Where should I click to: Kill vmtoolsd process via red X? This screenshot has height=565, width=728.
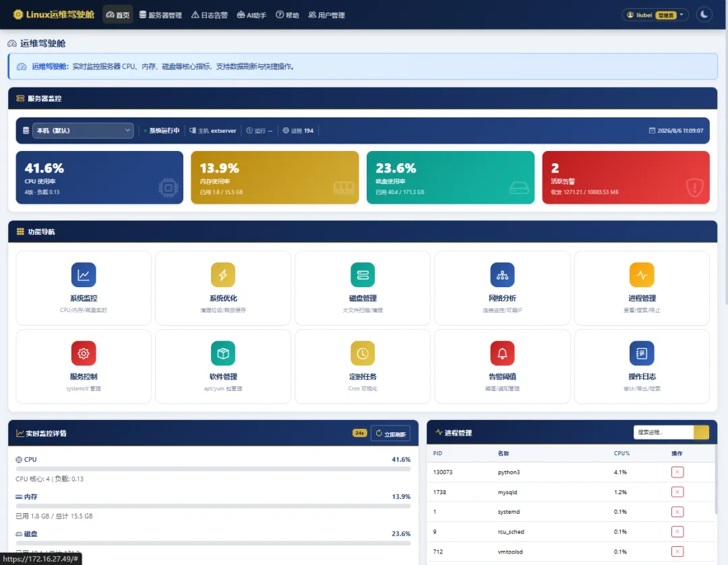pyautogui.click(x=677, y=552)
